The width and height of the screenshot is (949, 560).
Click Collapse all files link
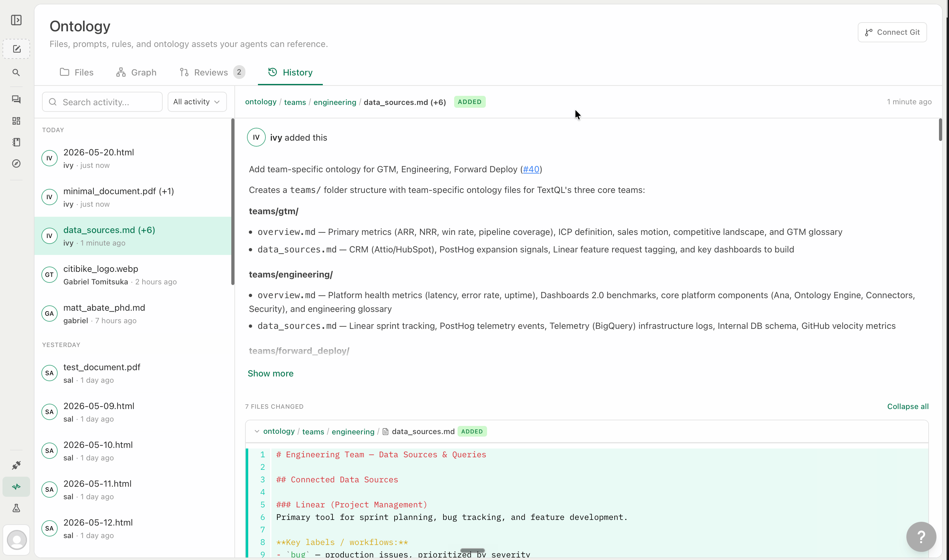tap(908, 407)
